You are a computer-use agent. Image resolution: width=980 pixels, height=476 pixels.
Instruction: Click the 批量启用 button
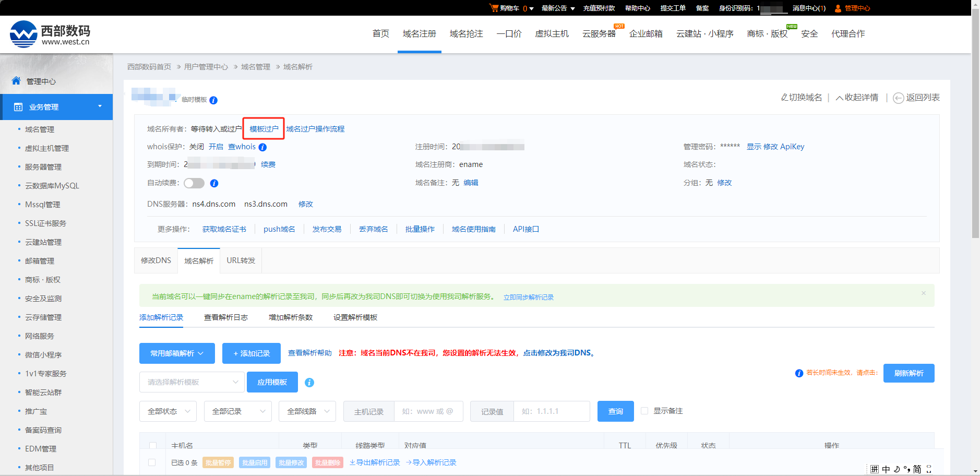tap(255, 462)
